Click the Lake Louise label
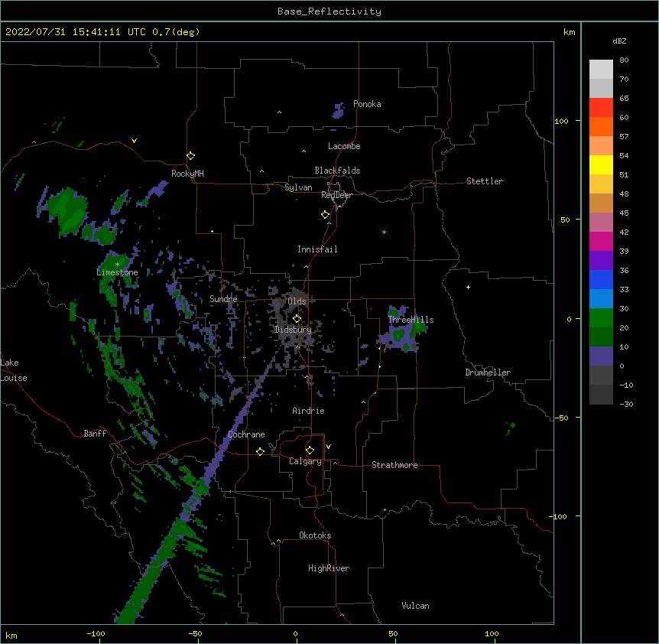The height and width of the screenshot is (644, 659). pyautogui.click(x=14, y=370)
